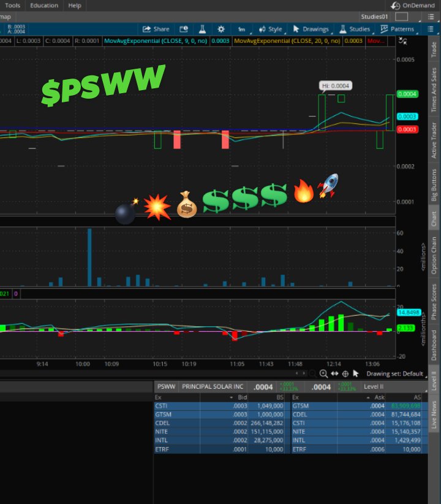
Task: Switch to the Trade sidebar tab
Action: point(434,50)
